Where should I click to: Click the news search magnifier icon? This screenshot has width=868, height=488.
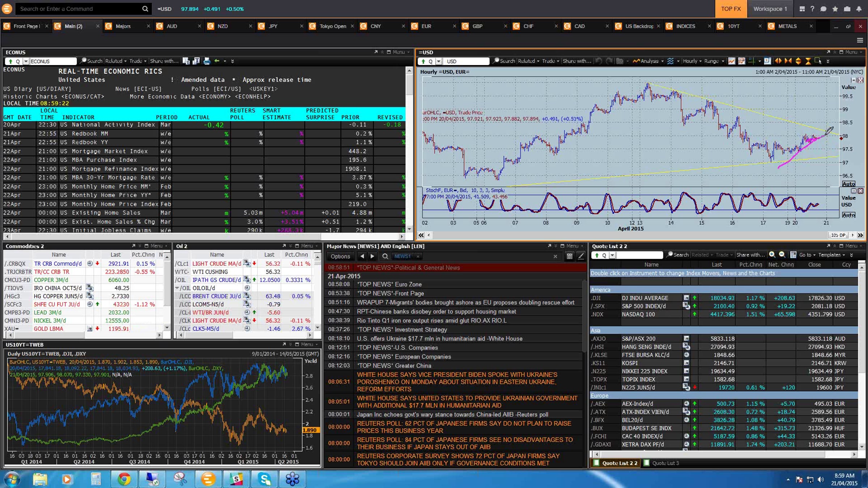pos(385,256)
